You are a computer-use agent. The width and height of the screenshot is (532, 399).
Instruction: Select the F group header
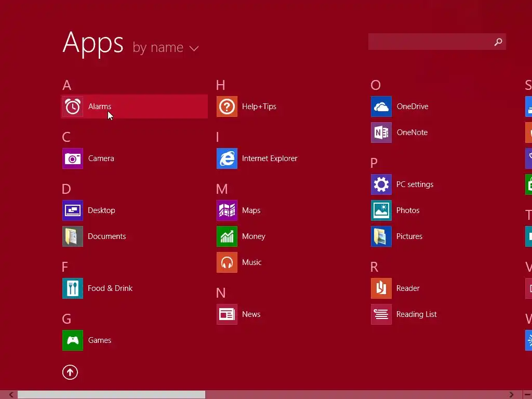(65, 267)
